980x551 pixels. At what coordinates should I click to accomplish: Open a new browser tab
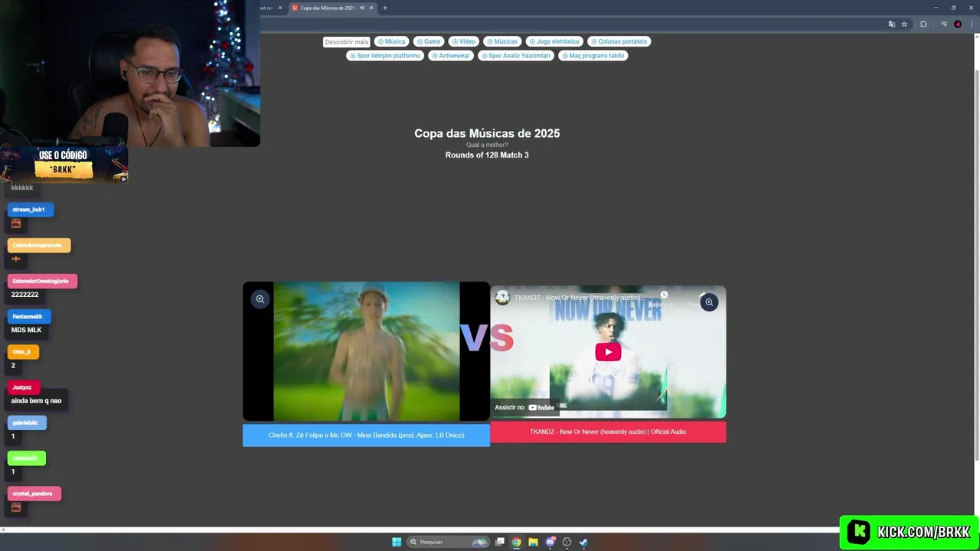coord(384,8)
